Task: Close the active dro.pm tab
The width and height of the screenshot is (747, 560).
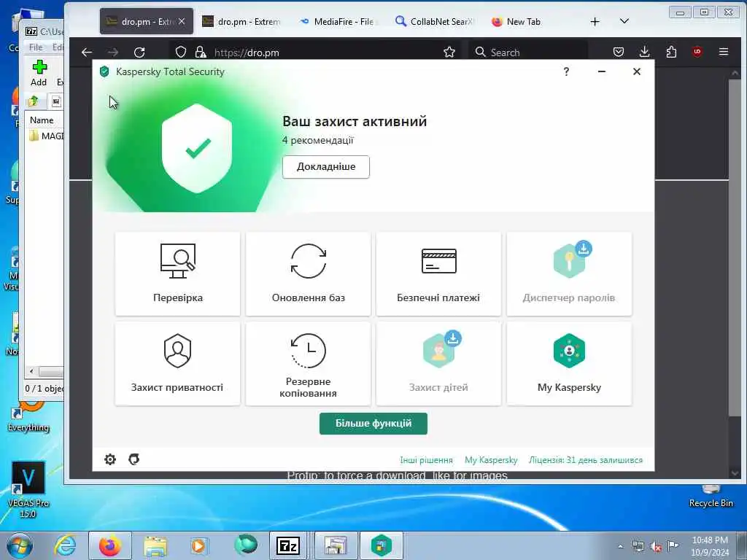Action: [x=182, y=21]
